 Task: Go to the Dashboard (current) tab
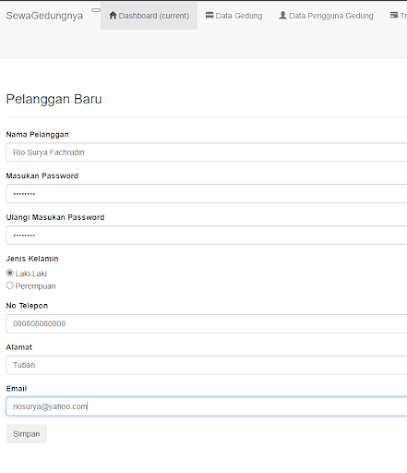click(x=149, y=16)
